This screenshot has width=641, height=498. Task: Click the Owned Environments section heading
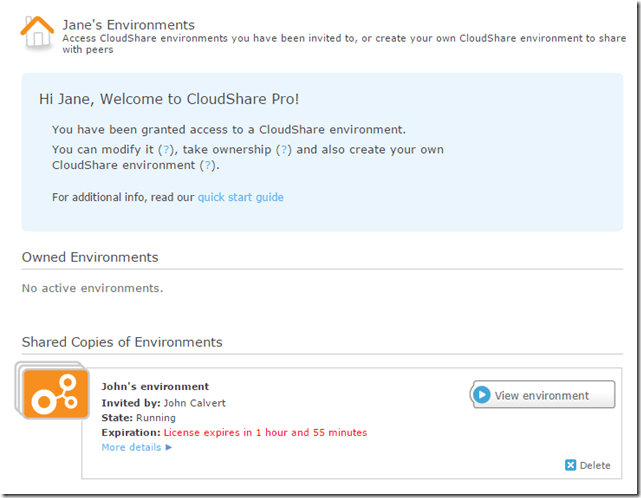(x=90, y=257)
